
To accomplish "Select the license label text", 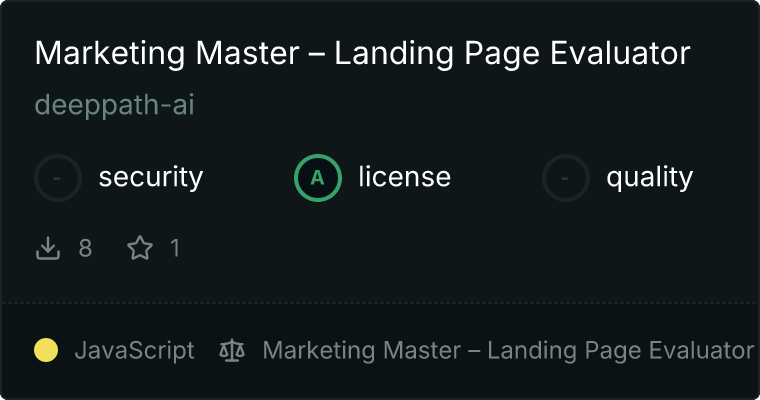I will (x=405, y=176).
